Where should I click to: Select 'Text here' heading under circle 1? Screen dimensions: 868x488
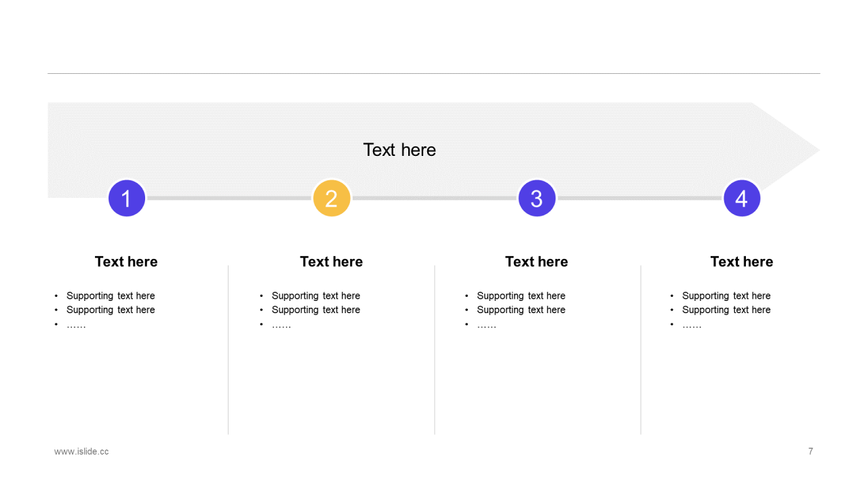click(126, 262)
